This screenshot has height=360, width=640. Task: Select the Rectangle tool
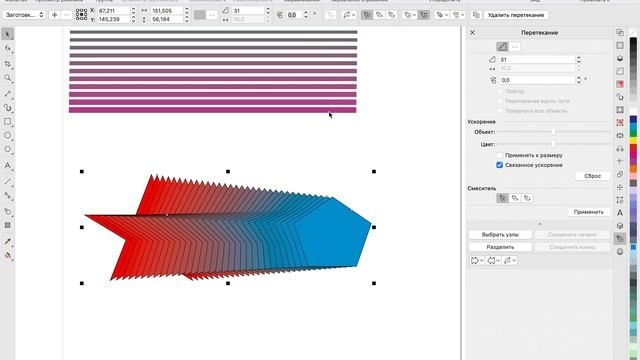(x=7, y=122)
